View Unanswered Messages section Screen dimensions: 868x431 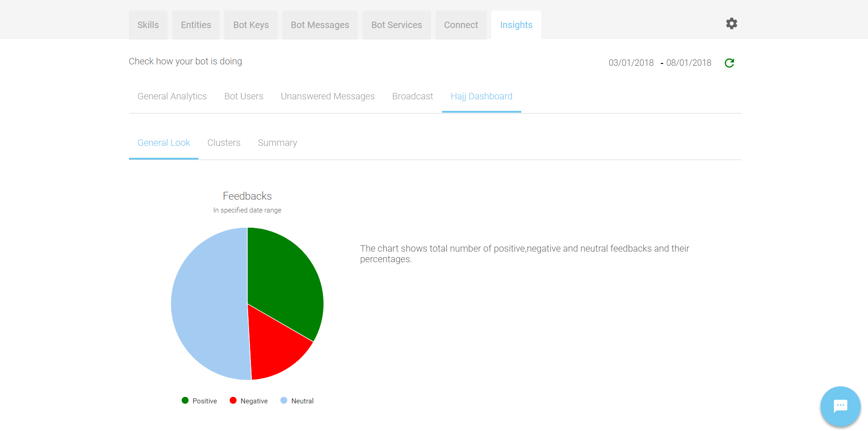pyautogui.click(x=328, y=96)
